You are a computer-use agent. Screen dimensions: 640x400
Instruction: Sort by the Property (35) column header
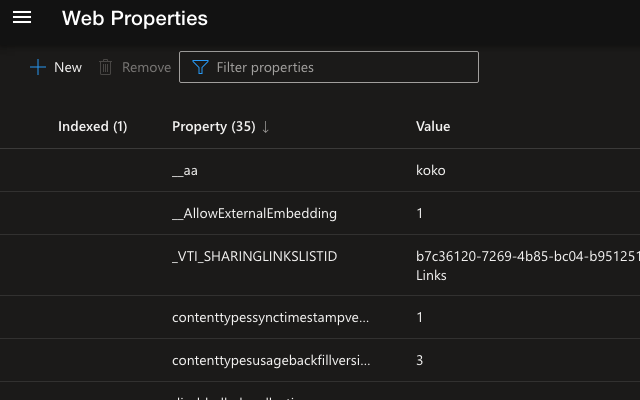[213, 127]
